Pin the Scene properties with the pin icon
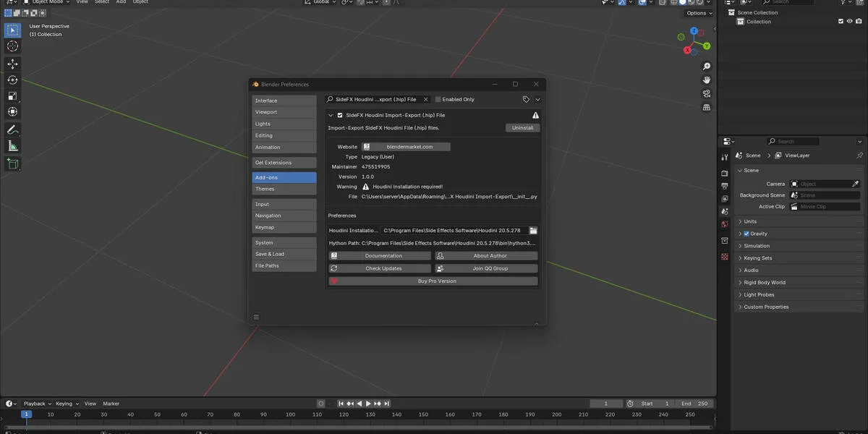The width and height of the screenshot is (868, 434). click(x=860, y=155)
